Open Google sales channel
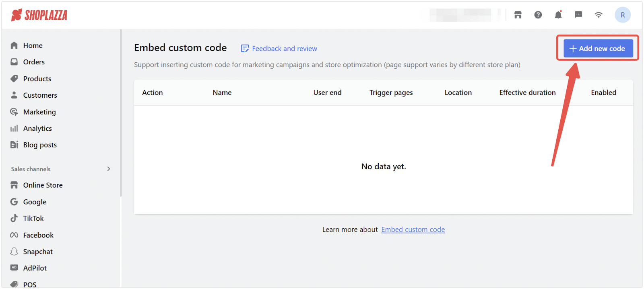The height and width of the screenshot is (289, 644). 35,202
